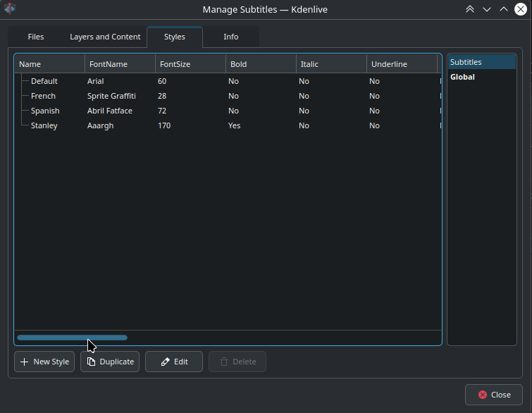The width and height of the screenshot is (532, 413).
Task: Minimize the window using title bar chevron
Action: (x=487, y=9)
